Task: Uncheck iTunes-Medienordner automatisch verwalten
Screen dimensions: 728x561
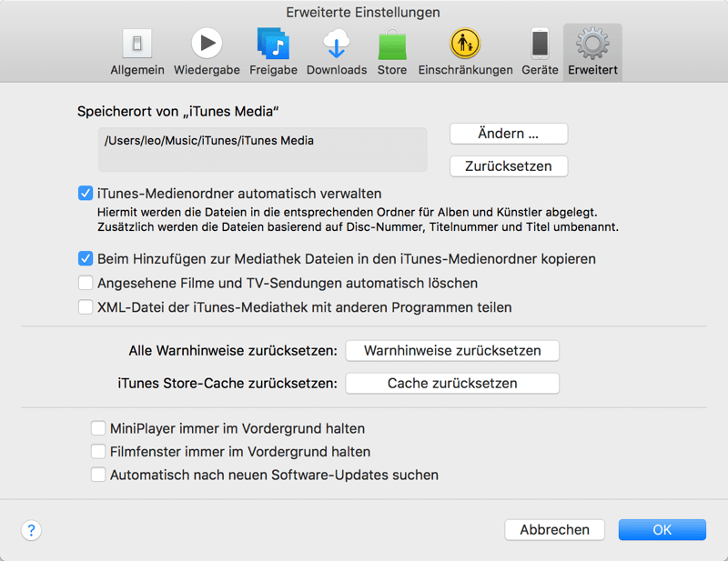Action: [x=86, y=193]
